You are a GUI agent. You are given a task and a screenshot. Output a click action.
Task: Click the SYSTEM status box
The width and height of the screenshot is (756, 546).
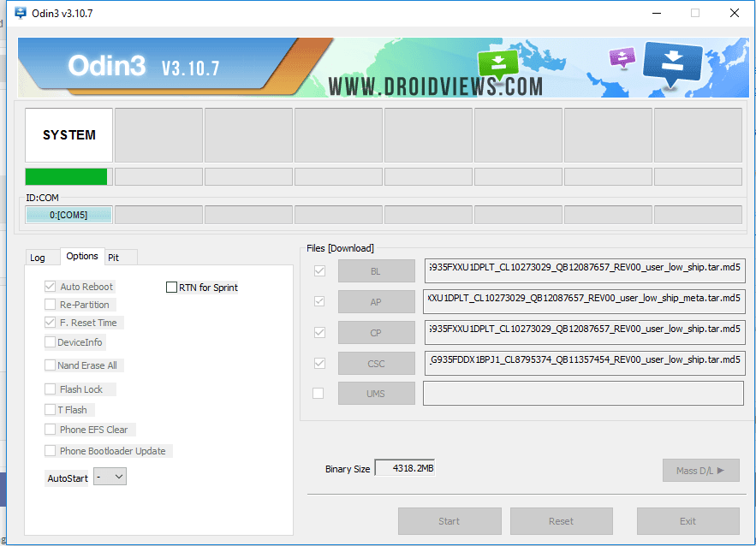click(69, 135)
